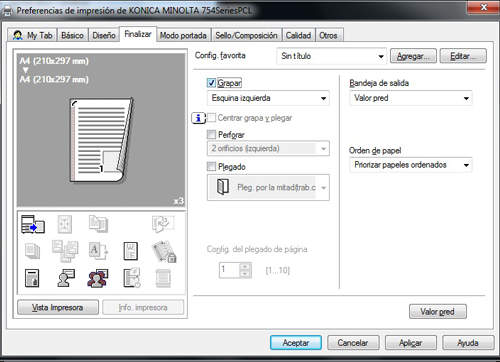
Task: Click the greyed banner paper roll icon
Action: (163, 278)
